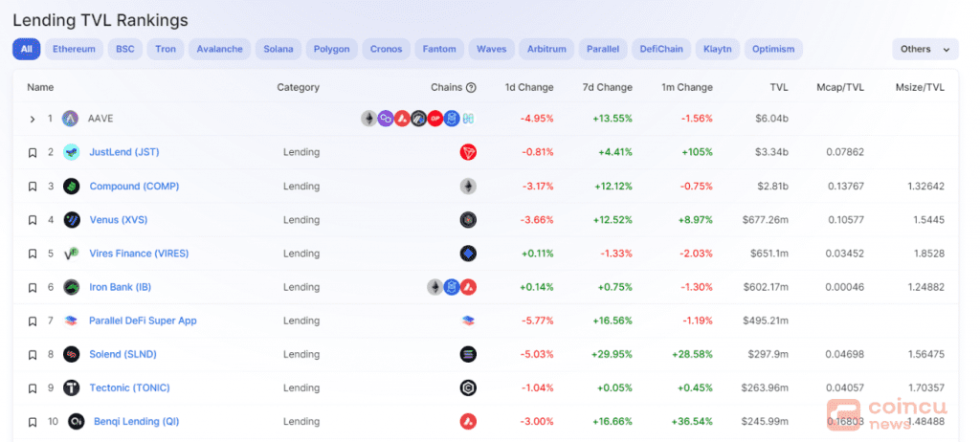Click Solana chain icon in Solend row
Image resolution: width=980 pixels, height=442 pixels.
[468, 355]
